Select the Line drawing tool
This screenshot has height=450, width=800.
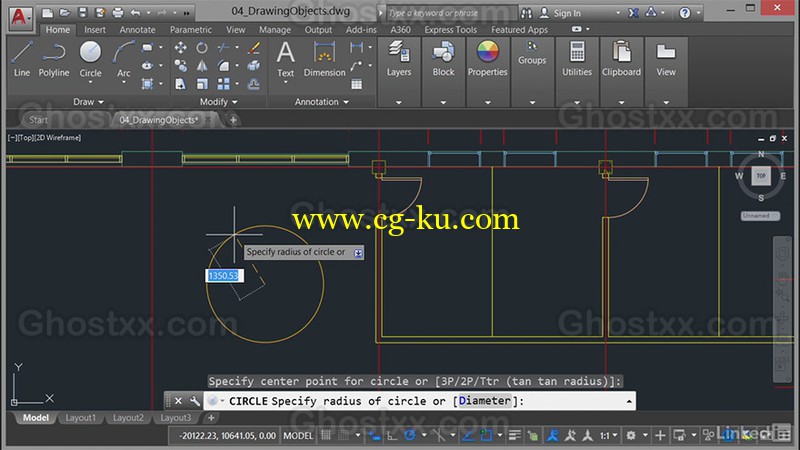(21, 60)
